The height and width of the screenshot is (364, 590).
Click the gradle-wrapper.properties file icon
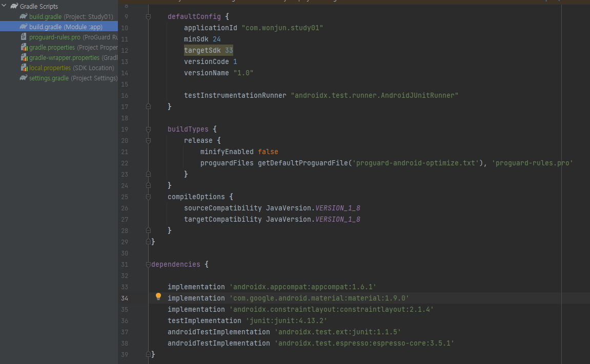pyautogui.click(x=24, y=57)
